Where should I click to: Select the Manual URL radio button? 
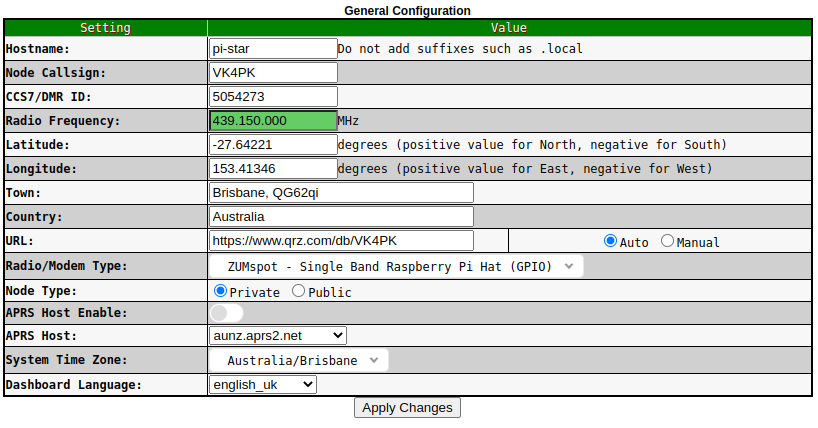point(668,241)
